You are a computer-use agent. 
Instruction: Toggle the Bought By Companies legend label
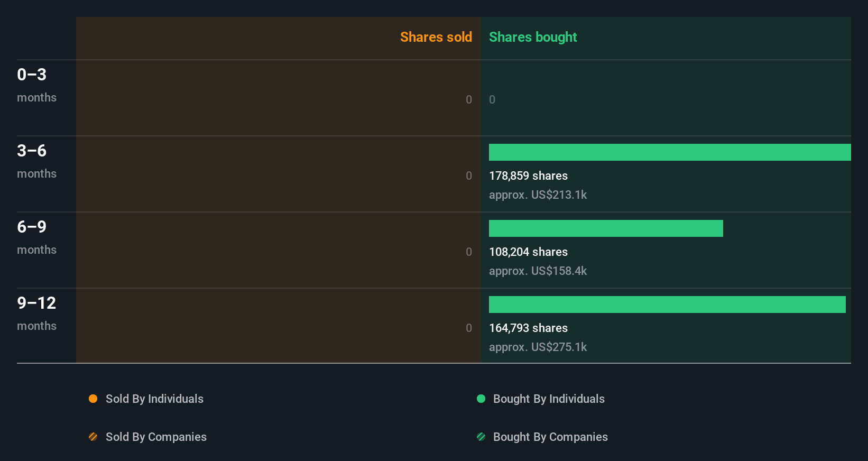pyautogui.click(x=550, y=437)
